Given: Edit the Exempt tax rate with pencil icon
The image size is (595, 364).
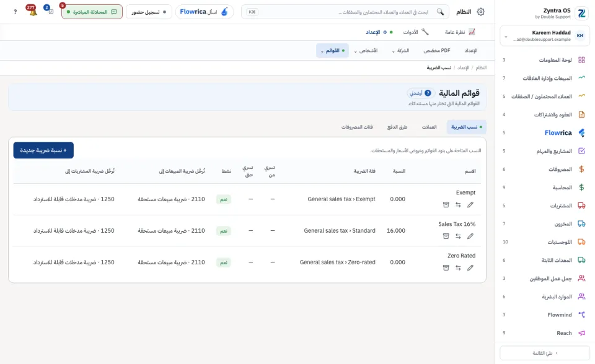Looking at the screenshot, I should pyautogui.click(x=470, y=205).
